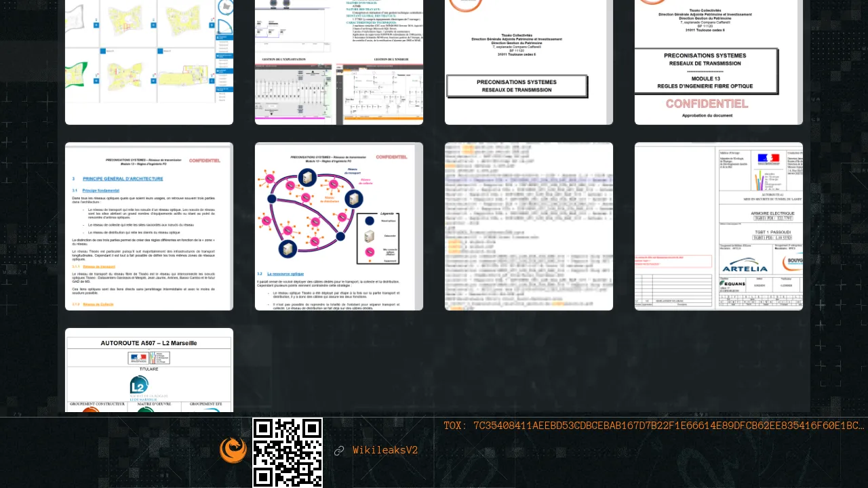868x488 pixels.
Task: Open the colored floor plans thumbnail
Action: pos(149,62)
